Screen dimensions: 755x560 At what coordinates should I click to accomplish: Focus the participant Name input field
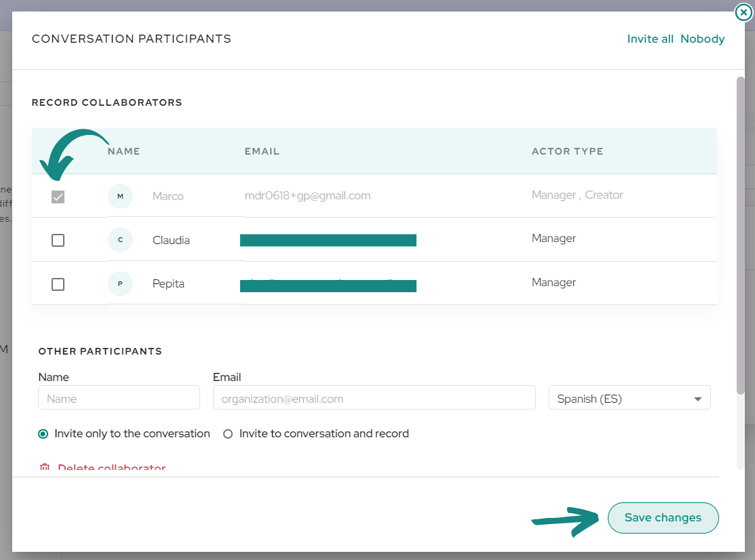(119, 397)
